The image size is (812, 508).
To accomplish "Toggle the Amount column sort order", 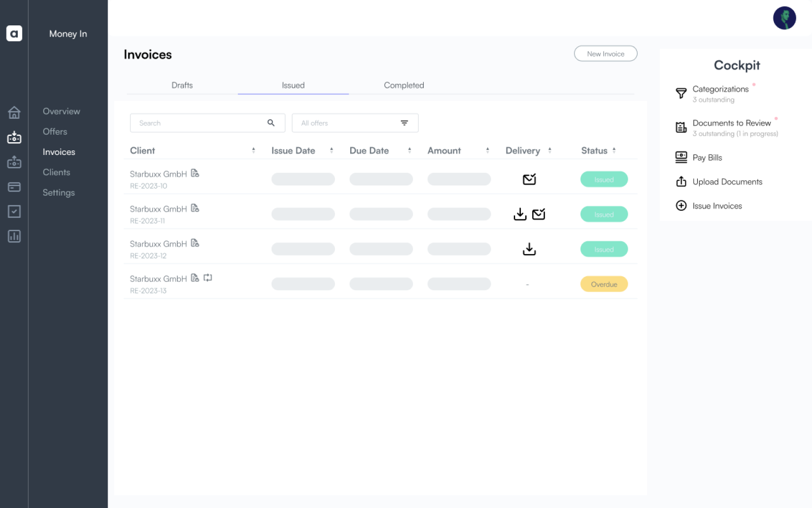I will tap(488, 150).
